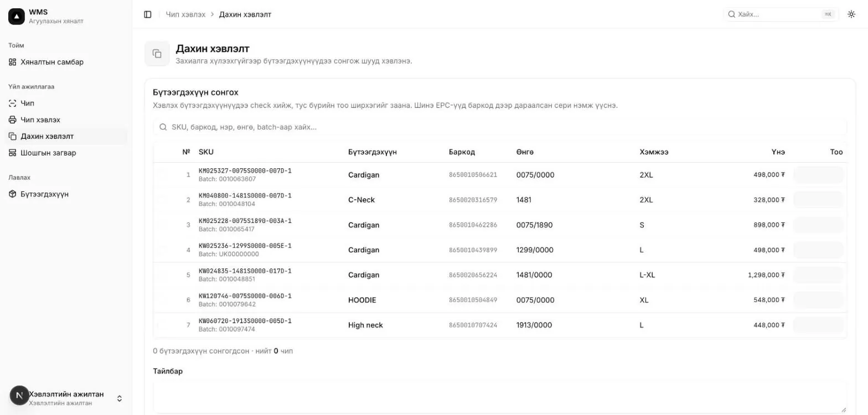Focus quantity field for the HOODIE row
The image size is (868, 415).
coord(818,300)
